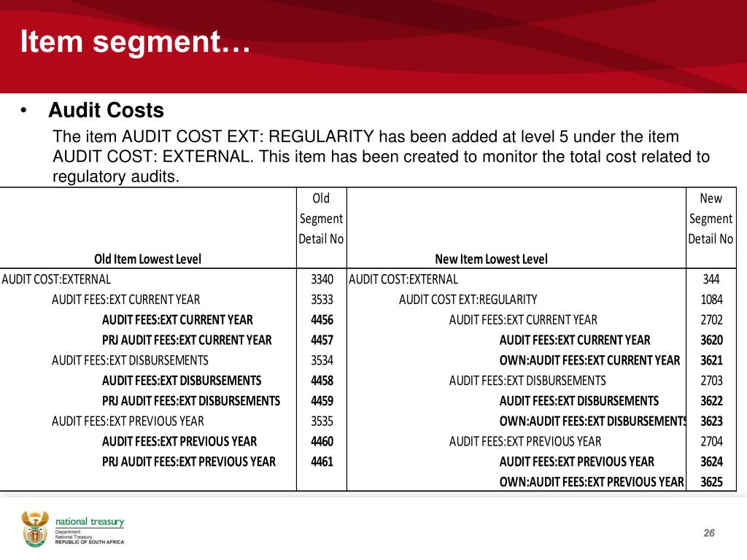
Task: Click the new segment number 3624
Action: coord(711,462)
